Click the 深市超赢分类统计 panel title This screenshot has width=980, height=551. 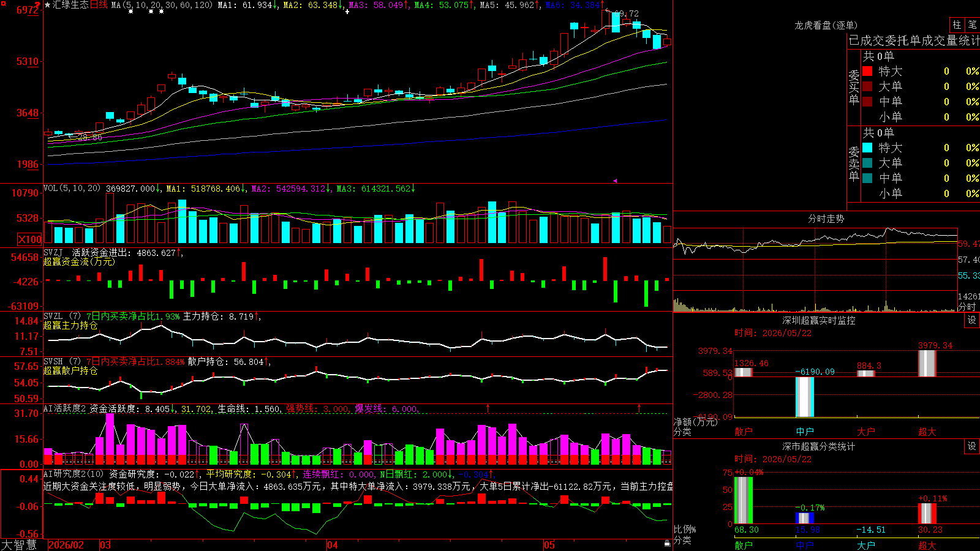[819, 446]
